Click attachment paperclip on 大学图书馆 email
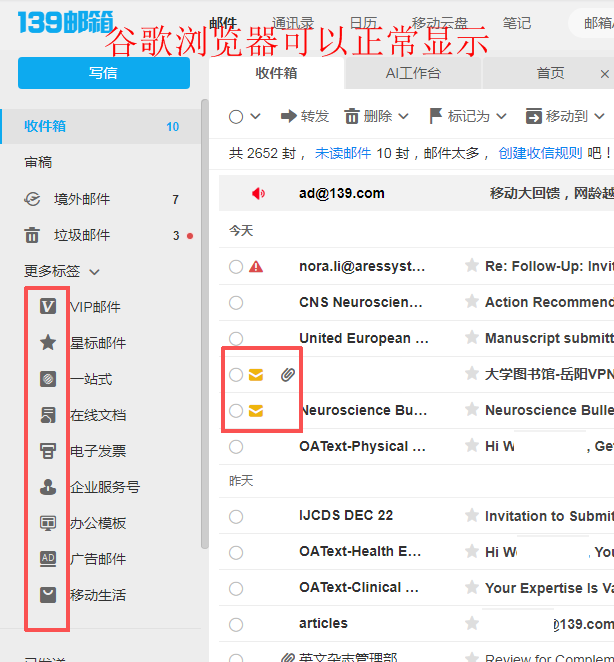This screenshot has height=662, width=614. pos(288,374)
